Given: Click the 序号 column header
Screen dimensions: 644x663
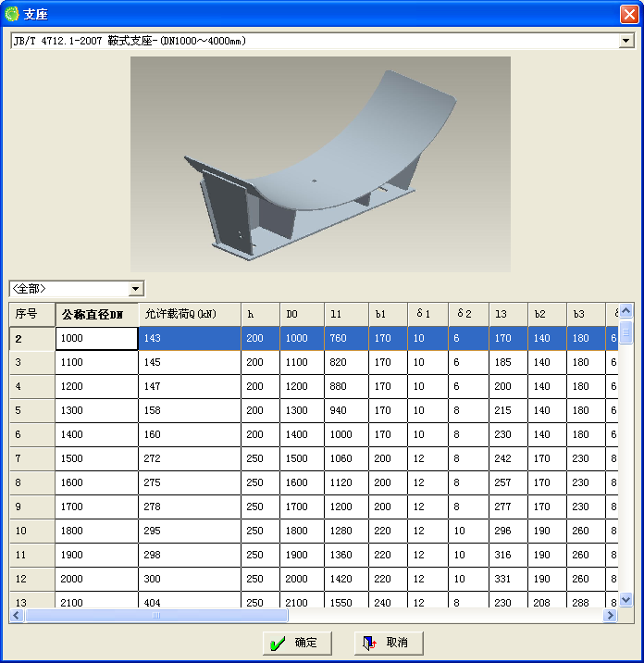Looking at the screenshot, I should point(31,314).
